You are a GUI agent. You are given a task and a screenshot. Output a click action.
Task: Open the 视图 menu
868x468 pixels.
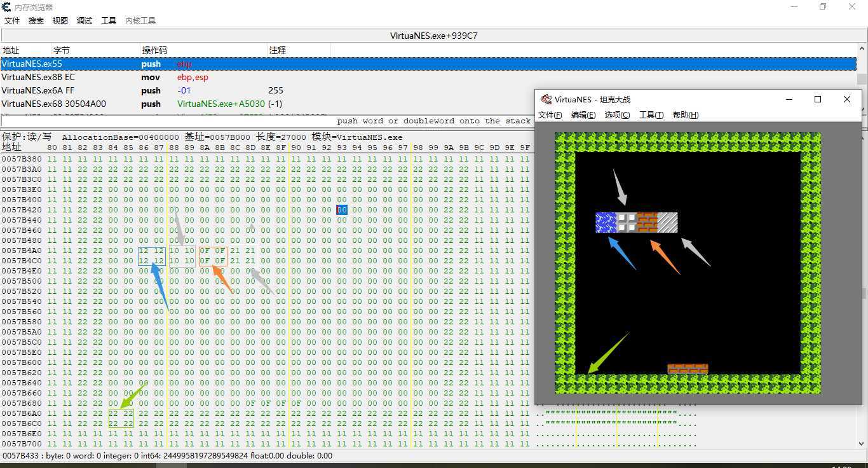tap(60, 21)
